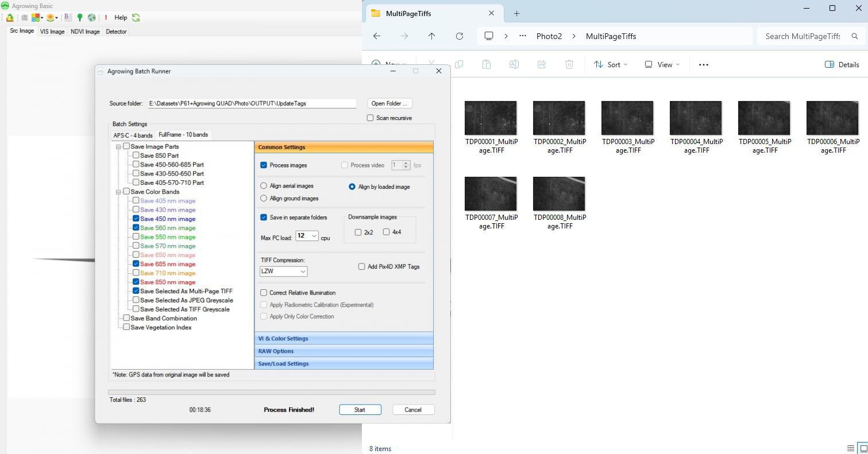Image resolution: width=868 pixels, height=454 pixels.
Task: Toggle Scan recursive checkbox
Action: [x=371, y=118]
